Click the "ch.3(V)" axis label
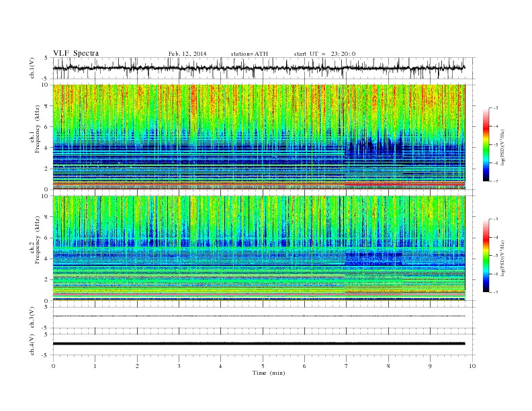 click(32, 318)
